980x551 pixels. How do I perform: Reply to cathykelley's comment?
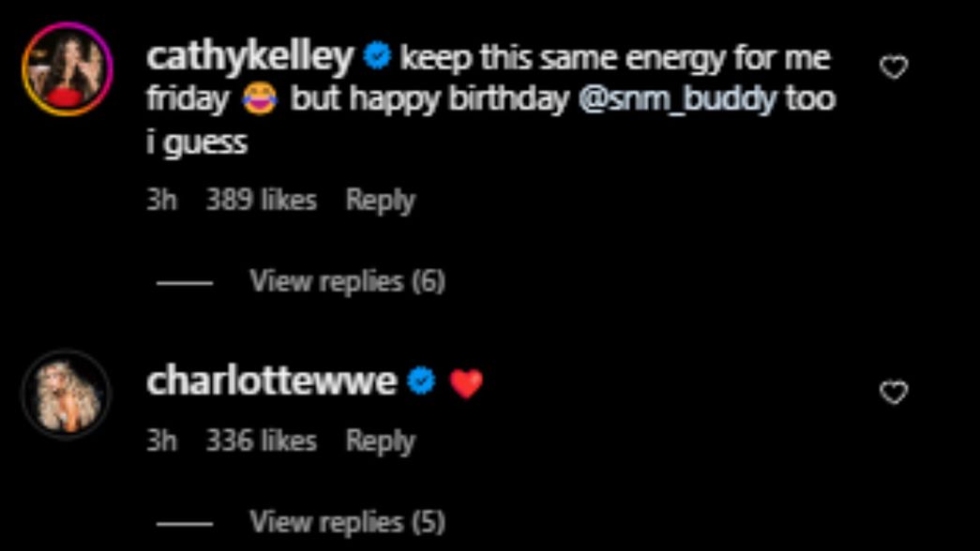click(x=382, y=199)
